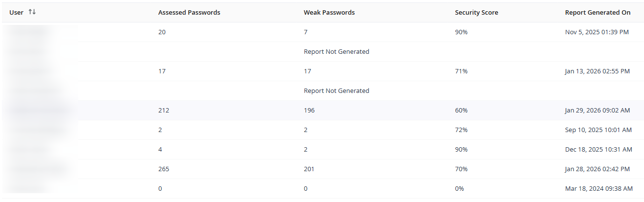Click the 60% security score cell
This screenshot has height=202, width=644.
tap(461, 110)
